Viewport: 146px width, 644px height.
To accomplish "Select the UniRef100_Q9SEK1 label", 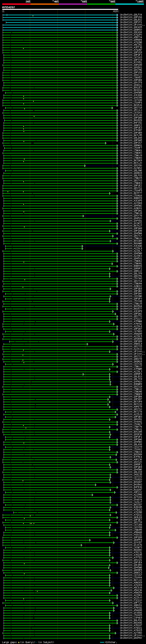I will (x=131, y=67).
